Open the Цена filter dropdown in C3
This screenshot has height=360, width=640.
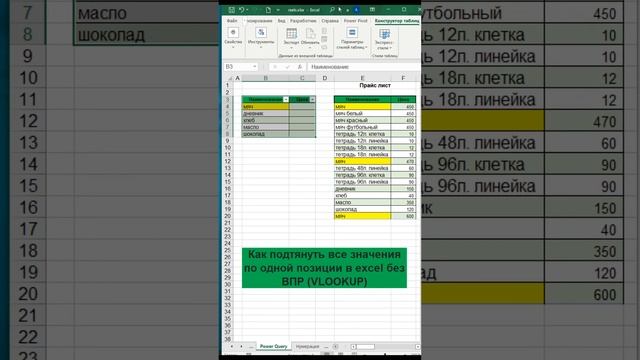312,100
